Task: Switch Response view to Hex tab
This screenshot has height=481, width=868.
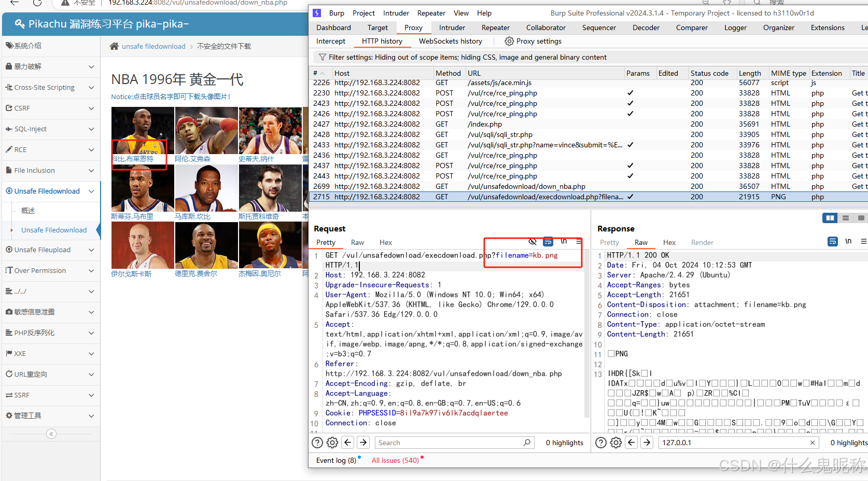Action: [x=669, y=242]
